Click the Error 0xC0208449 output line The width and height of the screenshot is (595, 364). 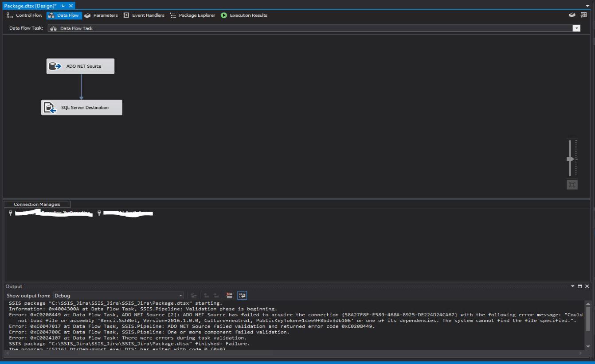pyautogui.click(x=296, y=314)
